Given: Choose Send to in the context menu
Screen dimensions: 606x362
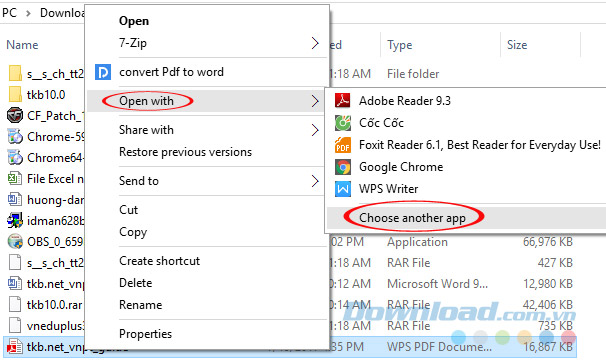Looking at the screenshot, I should 139,181.
